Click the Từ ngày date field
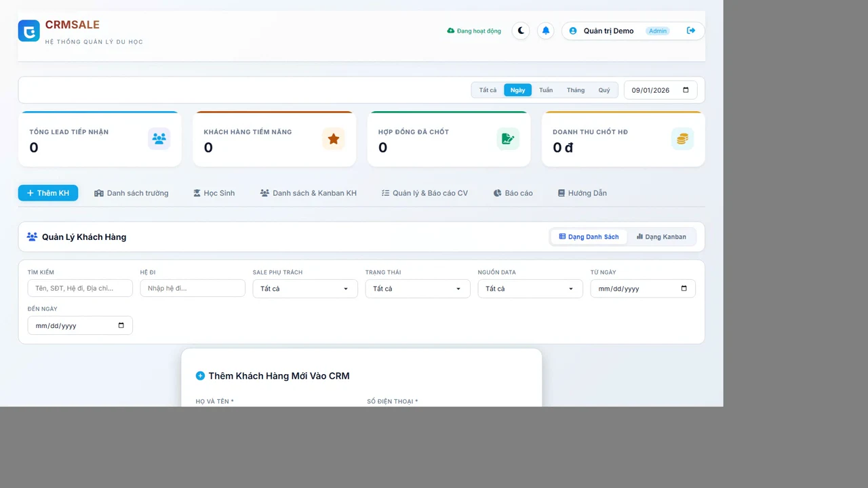This screenshot has width=868, height=488. click(x=643, y=289)
